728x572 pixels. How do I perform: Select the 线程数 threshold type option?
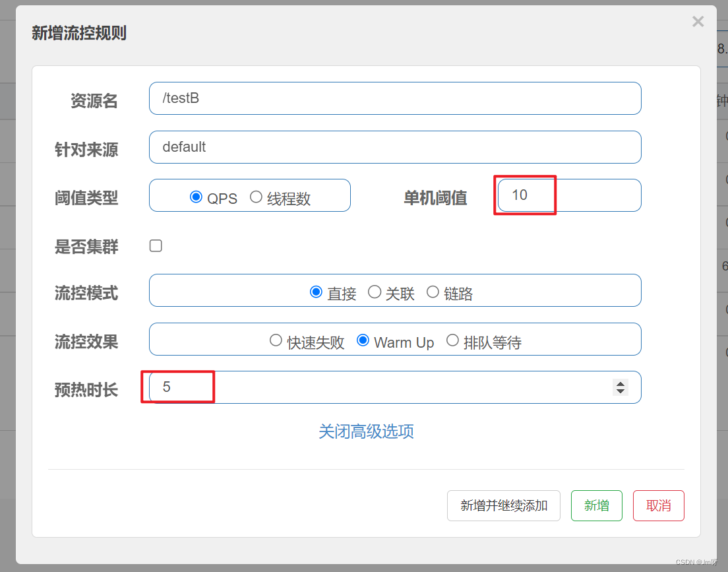(x=256, y=198)
